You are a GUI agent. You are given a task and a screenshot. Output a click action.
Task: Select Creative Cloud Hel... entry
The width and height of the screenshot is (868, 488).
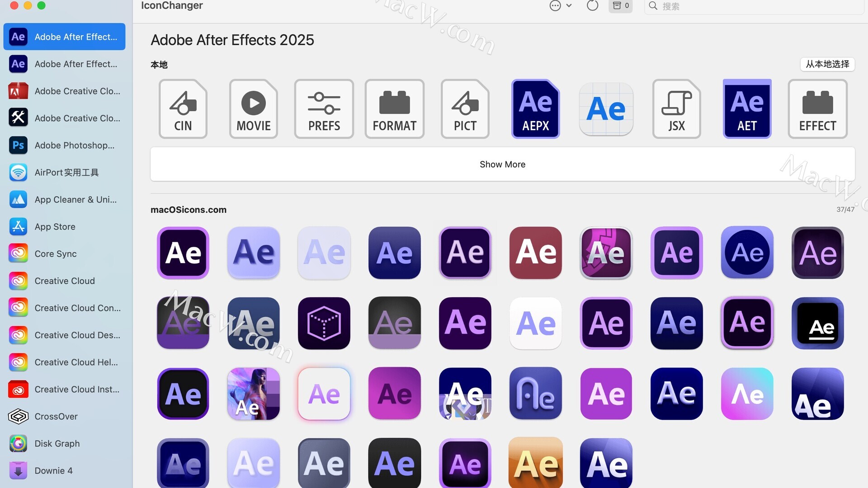pyautogui.click(x=64, y=362)
